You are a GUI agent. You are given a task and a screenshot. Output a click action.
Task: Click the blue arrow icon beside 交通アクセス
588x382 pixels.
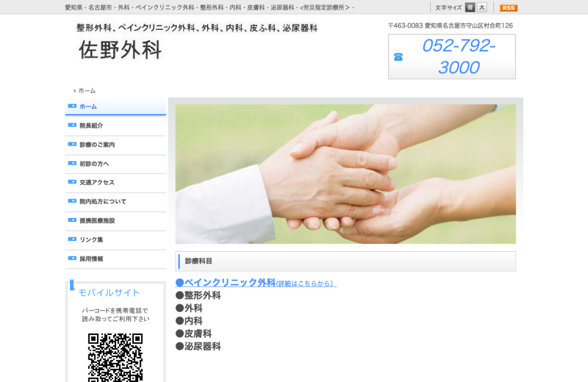click(x=72, y=182)
